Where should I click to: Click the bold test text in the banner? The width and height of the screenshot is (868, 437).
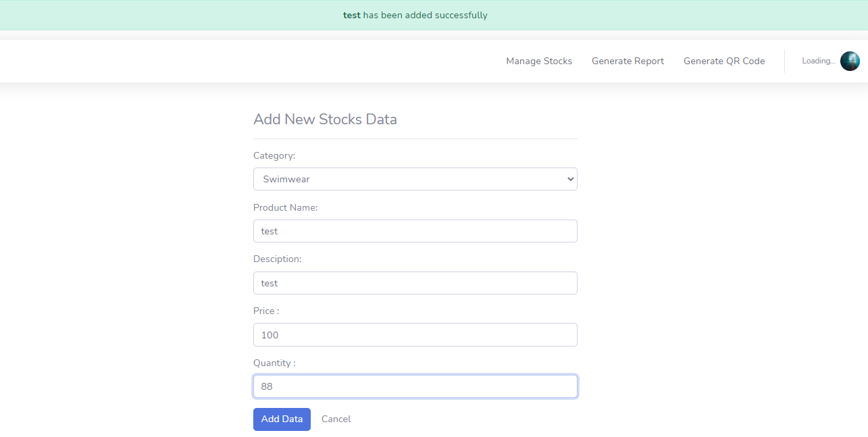tap(351, 15)
